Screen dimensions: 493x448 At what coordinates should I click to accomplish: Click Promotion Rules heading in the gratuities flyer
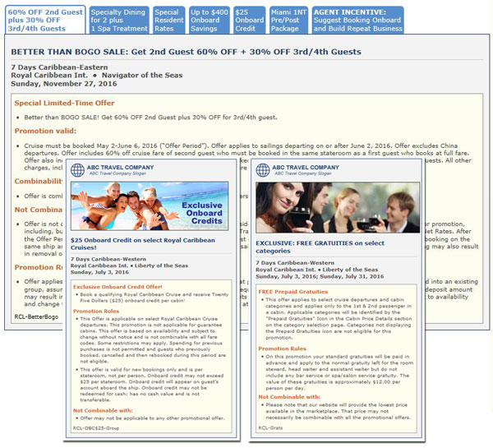coord(282,349)
